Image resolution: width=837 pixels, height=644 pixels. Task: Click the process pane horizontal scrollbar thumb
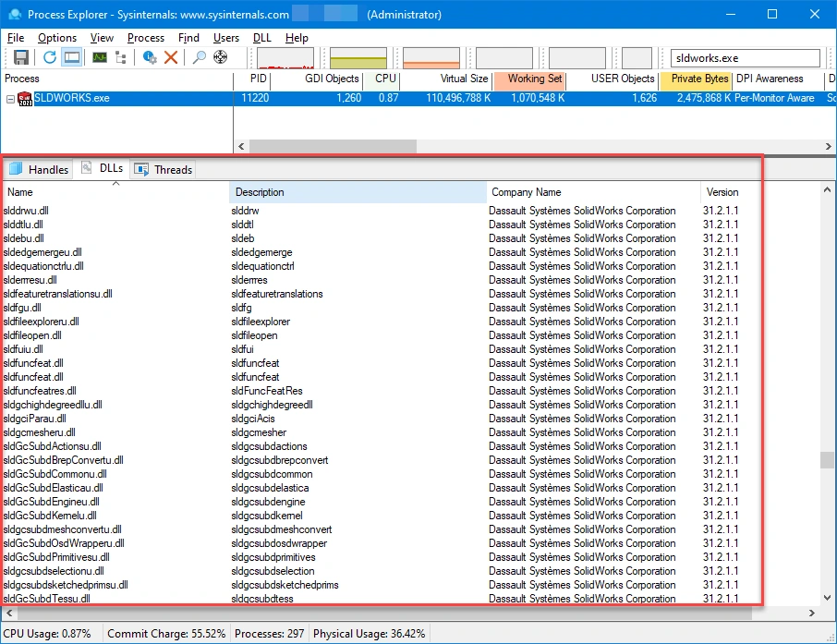333,146
